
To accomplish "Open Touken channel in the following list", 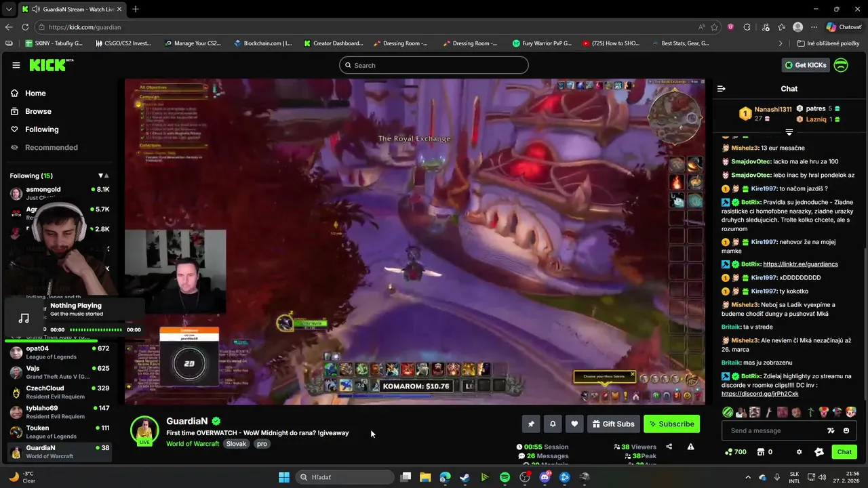I will click(59, 432).
